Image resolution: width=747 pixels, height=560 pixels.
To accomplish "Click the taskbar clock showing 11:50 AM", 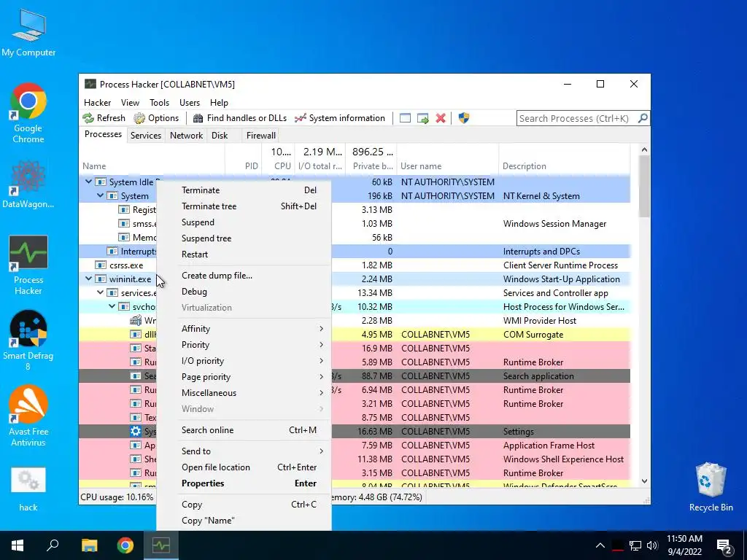I will (x=684, y=545).
